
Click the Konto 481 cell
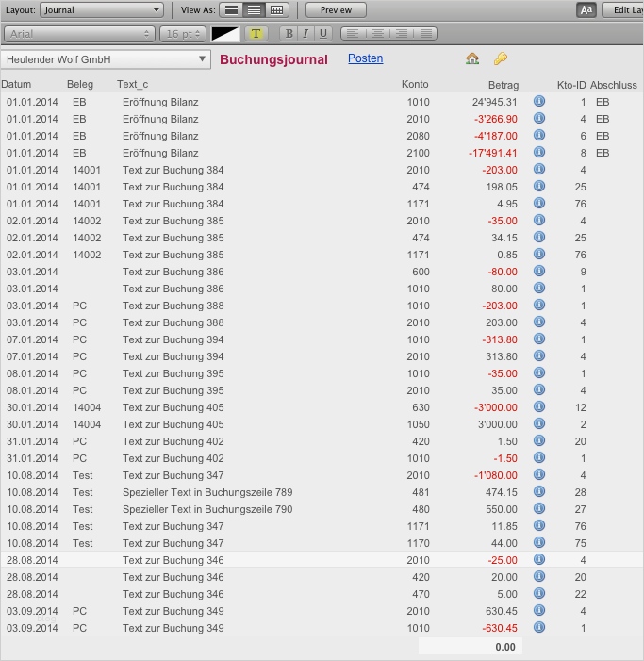tap(421, 492)
